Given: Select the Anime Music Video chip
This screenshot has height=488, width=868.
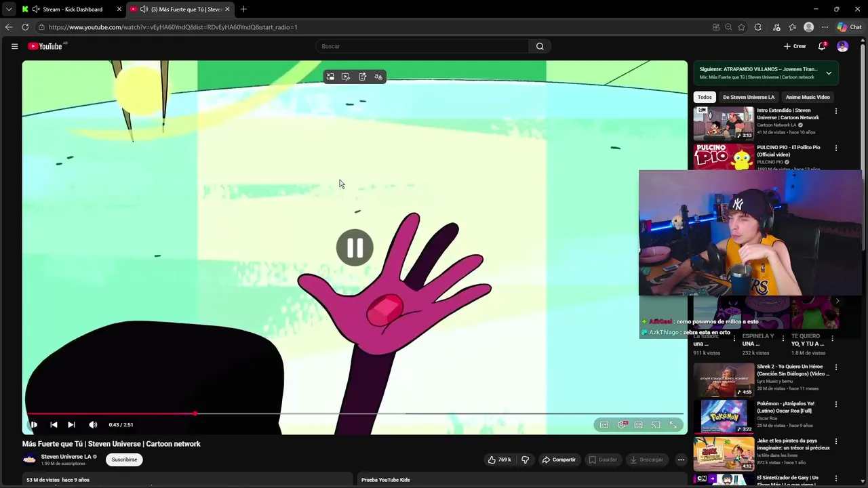Looking at the screenshot, I should coord(808,97).
